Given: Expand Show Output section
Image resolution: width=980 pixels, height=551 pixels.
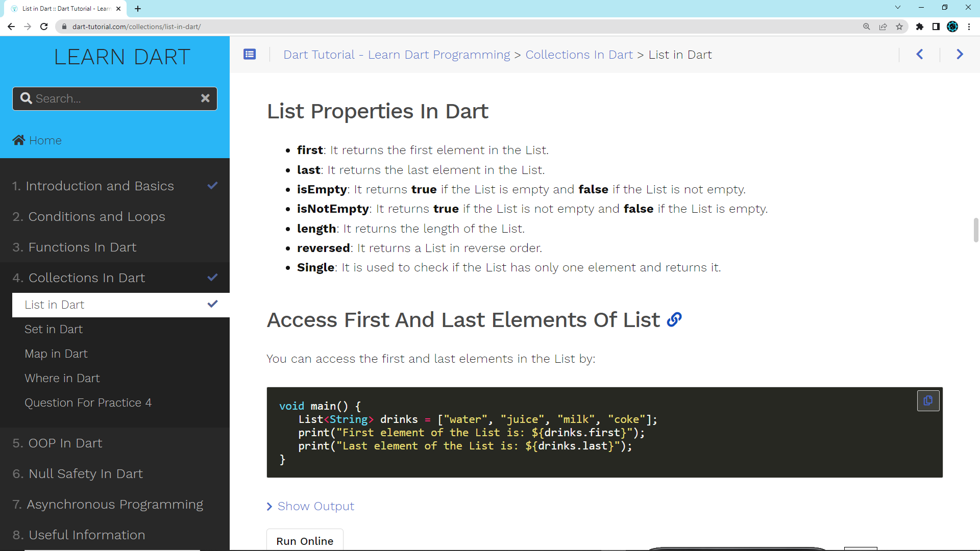Looking at the screenshot, I should pos(310,506).
